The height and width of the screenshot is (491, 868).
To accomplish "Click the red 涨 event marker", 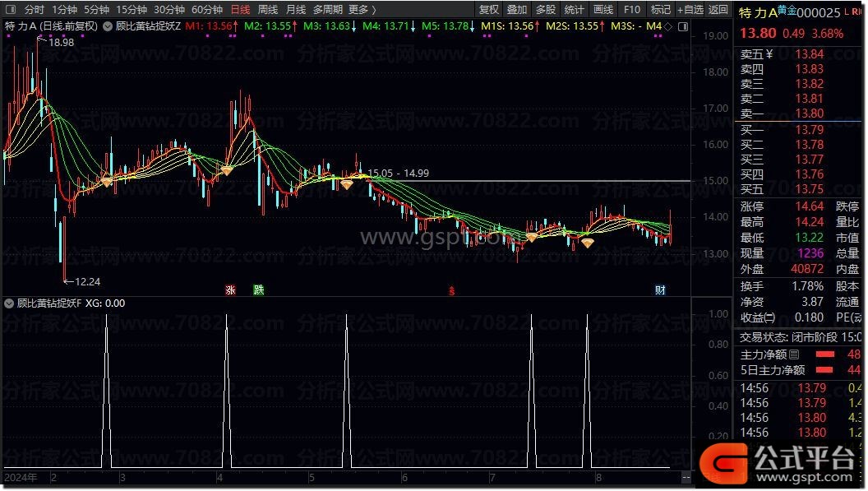I will [x=230, y=290].
